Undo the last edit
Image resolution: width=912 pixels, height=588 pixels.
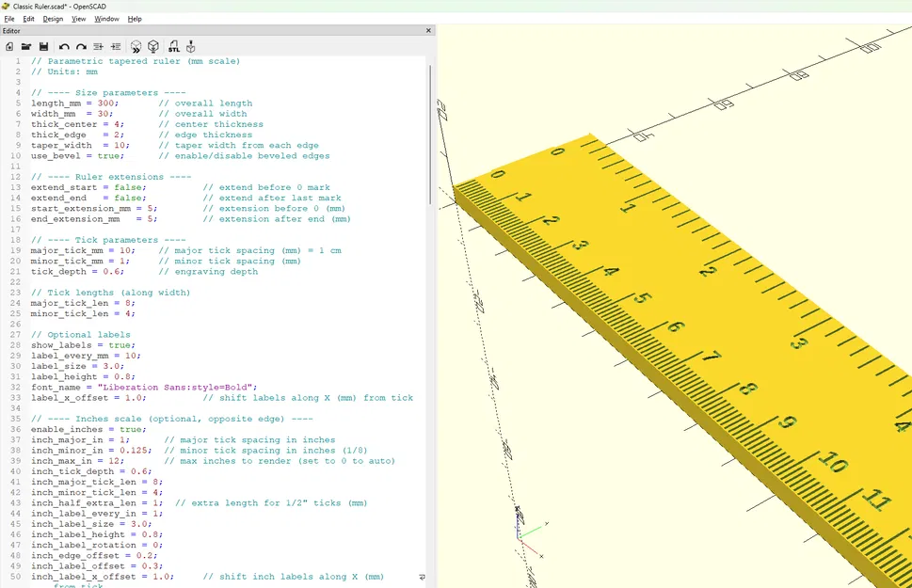pos(64,46)
